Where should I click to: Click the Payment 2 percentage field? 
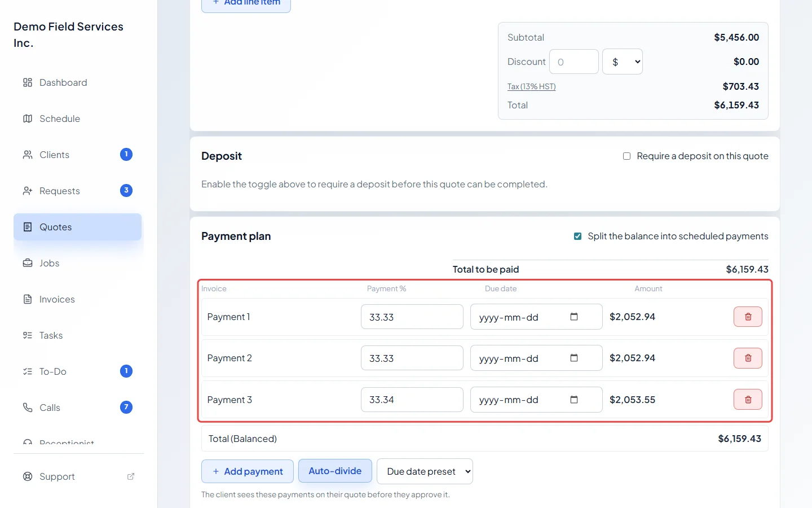point(412,358)
